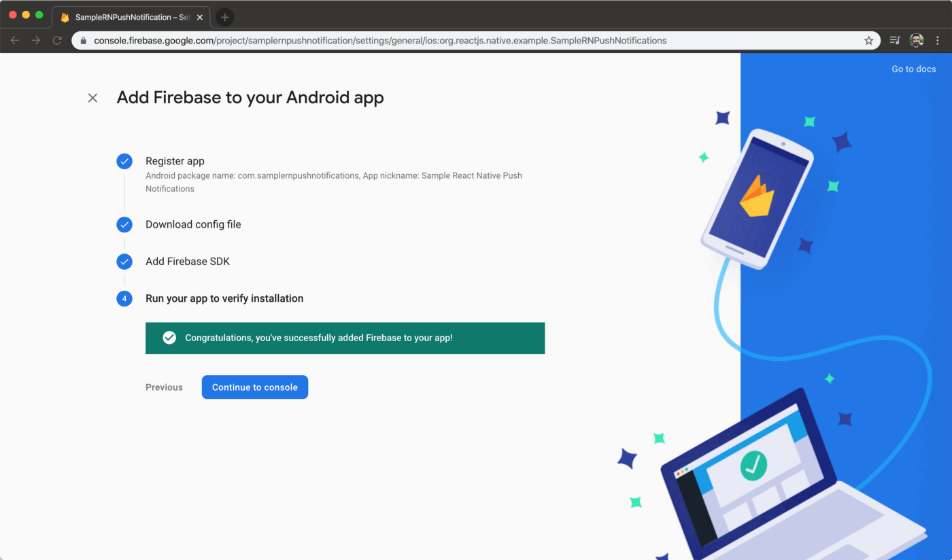
Task: Close the SampleRNPushNotification tab
Action: [x=200, y=17]
